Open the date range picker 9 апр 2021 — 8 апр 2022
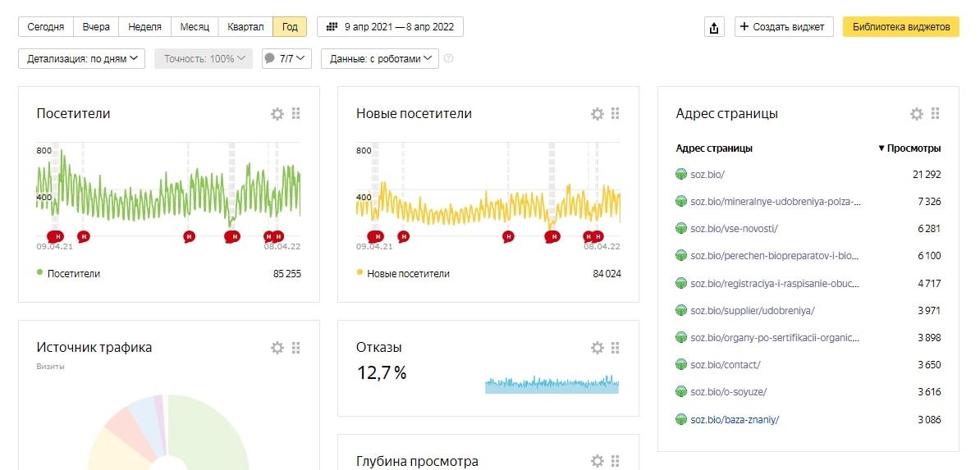This screenshot has width=980, height=470. pyautogui.click(x=390, y=27)
